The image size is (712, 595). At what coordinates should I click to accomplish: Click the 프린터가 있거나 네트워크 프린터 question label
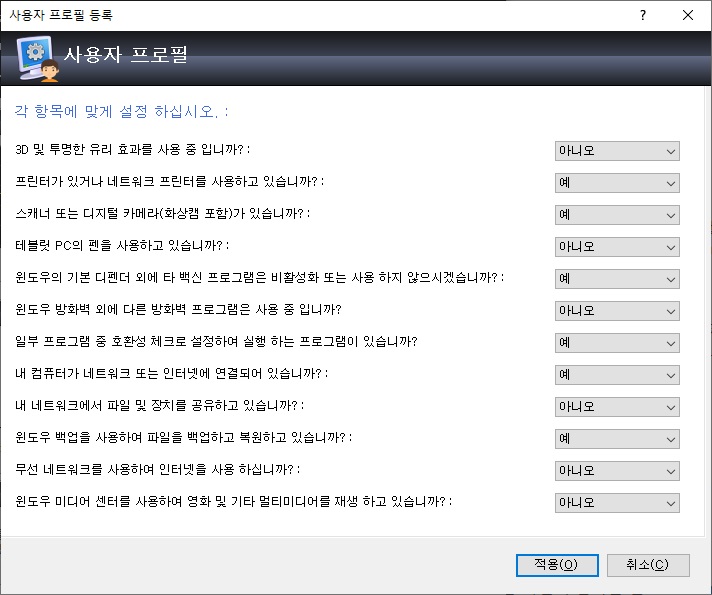pyautogui.click(x=169, y=181)
